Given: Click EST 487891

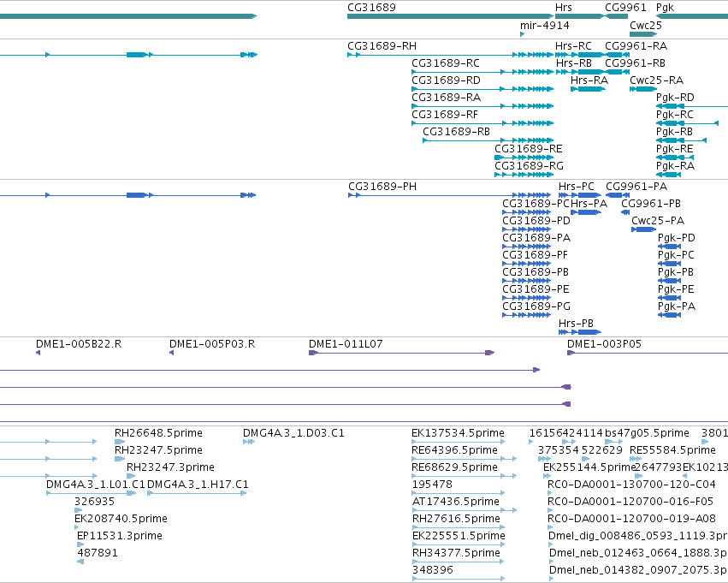Looking at the screenshot, I should pyautogui.click(x=80, y=562).
